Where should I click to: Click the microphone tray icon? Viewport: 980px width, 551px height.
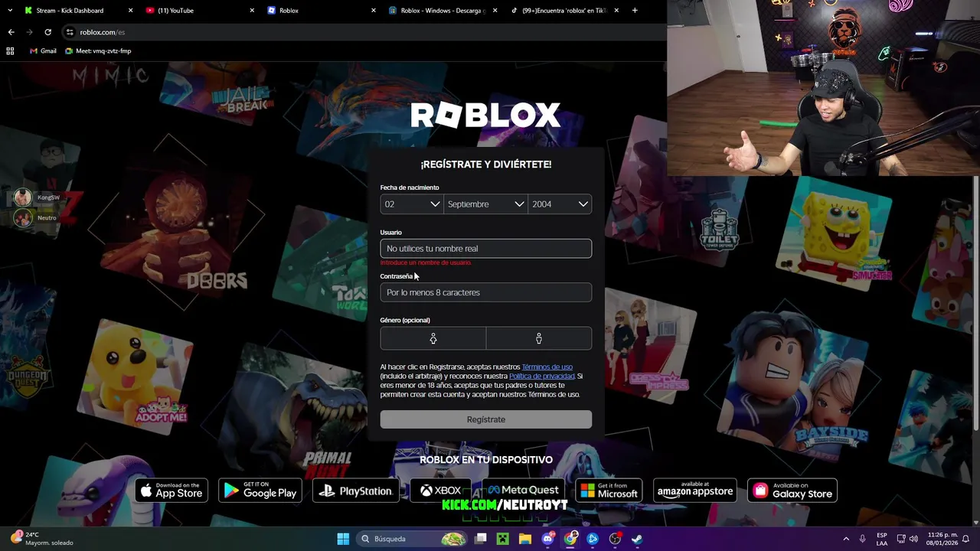(863, 539)
